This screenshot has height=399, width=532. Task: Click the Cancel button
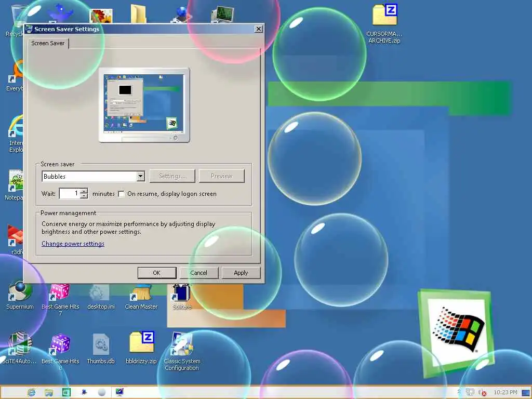[x=198, y=273]
